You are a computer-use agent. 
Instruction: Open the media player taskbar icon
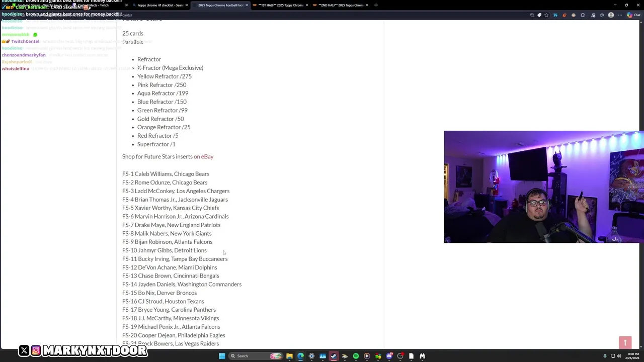367,356
